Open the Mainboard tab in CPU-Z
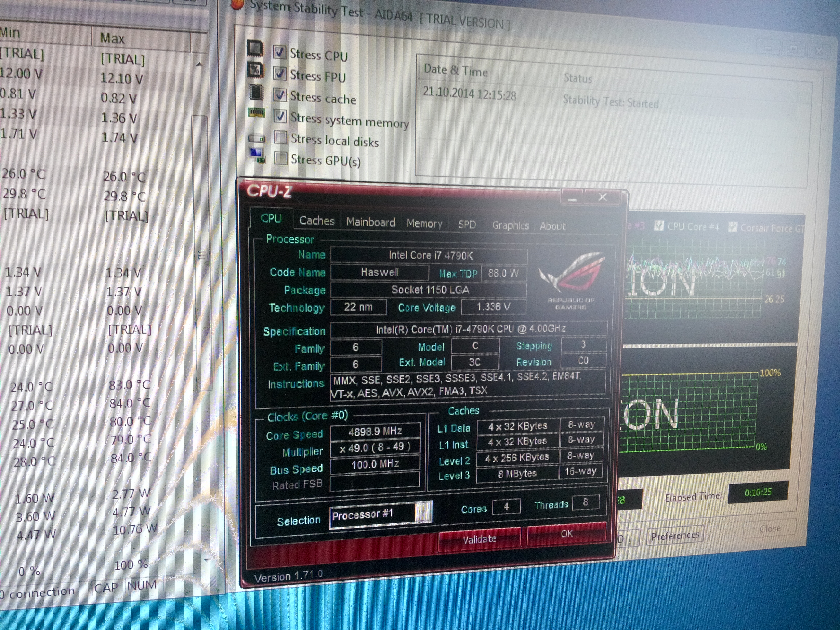Viewport: 840px width, 630px height. coord(371,222)
